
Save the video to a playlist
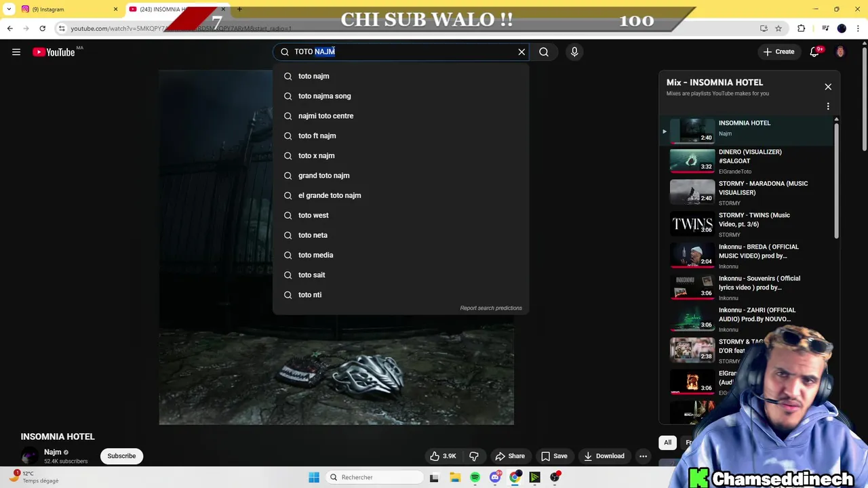(554, 456)
